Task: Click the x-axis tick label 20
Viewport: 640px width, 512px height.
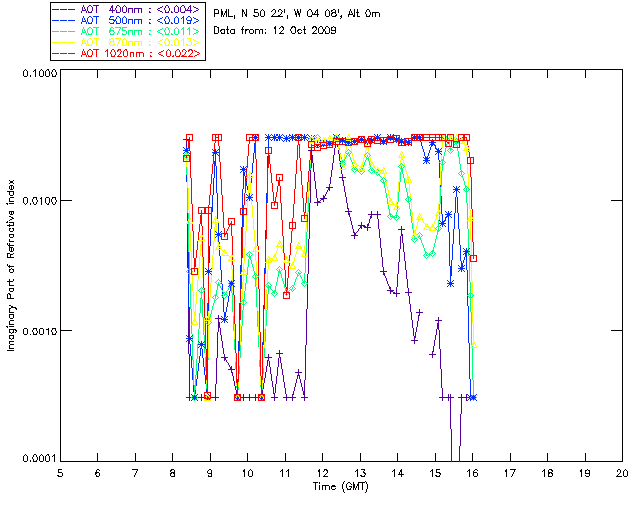Action: (622, 473)
